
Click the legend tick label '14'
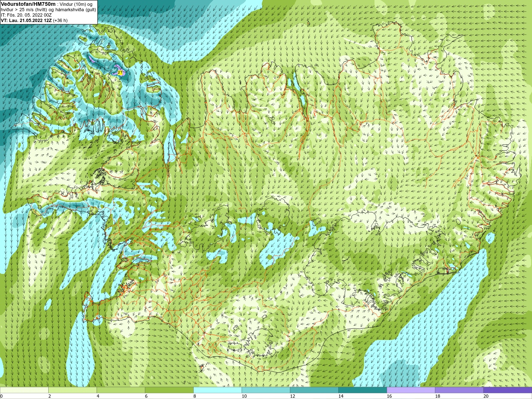point(341,396)
